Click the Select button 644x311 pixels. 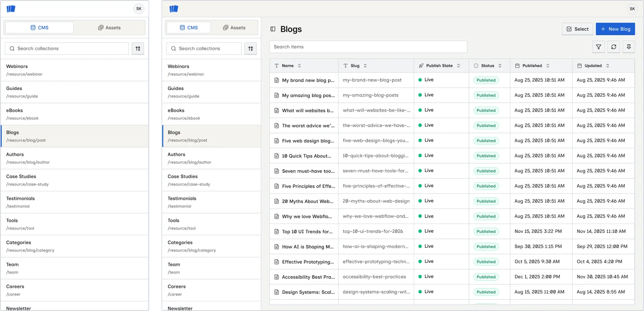pos(577,29)
